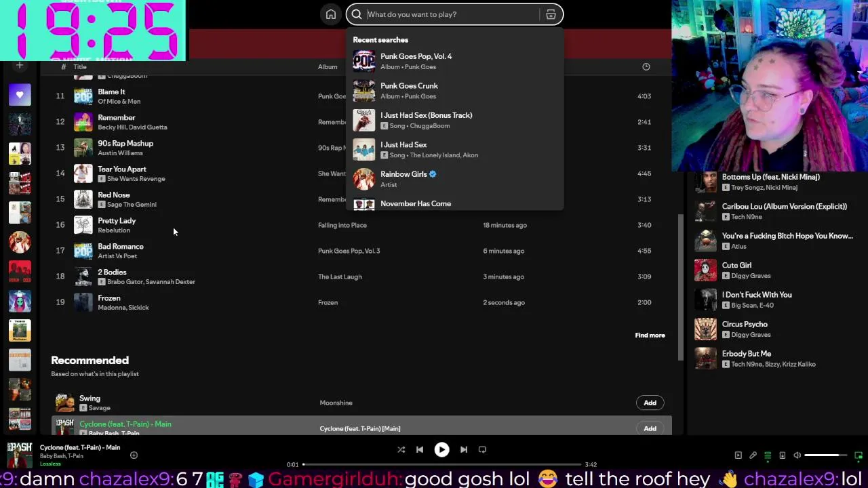Open album Falling into Place
868x488 pixels.
342,225
